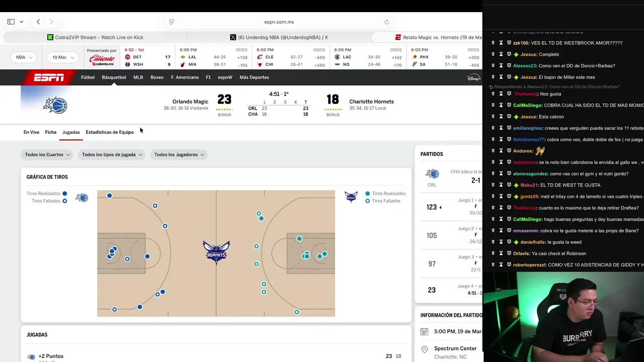Open the Charlotte Hornets team link
This screenshot has width=644, height=362.
pyautogui.click(x=371, y=102)
